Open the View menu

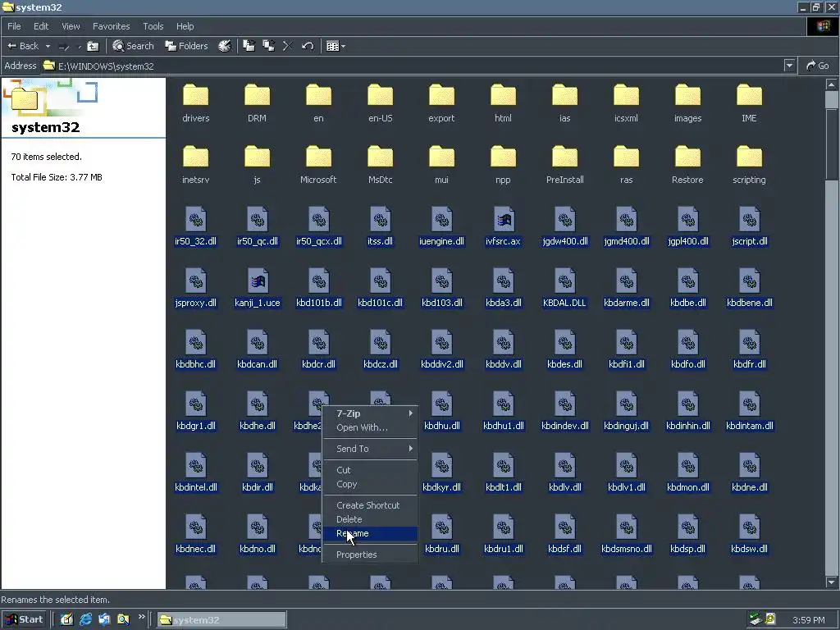click(71, 26)
